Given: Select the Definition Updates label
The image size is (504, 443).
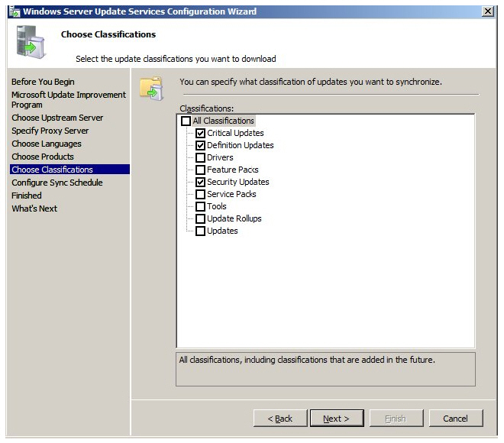Looking at the screenshot, I should [x=240, y=145].
